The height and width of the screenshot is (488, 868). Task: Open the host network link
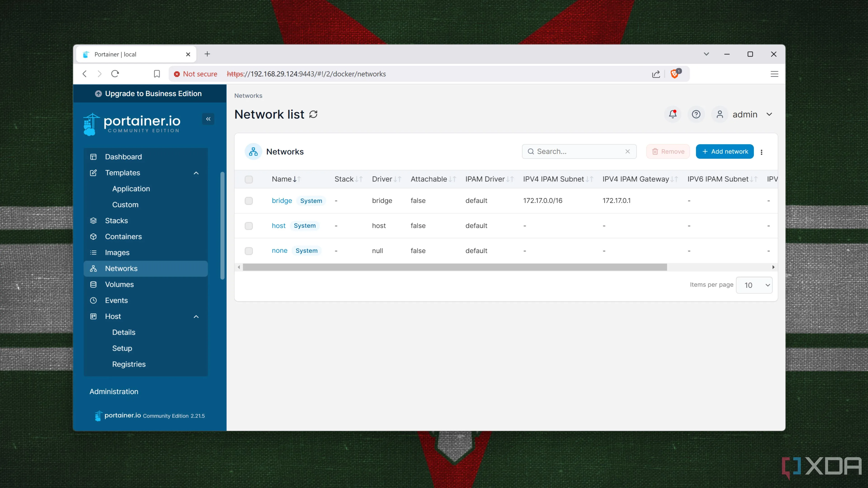click(x=278, y=226)
